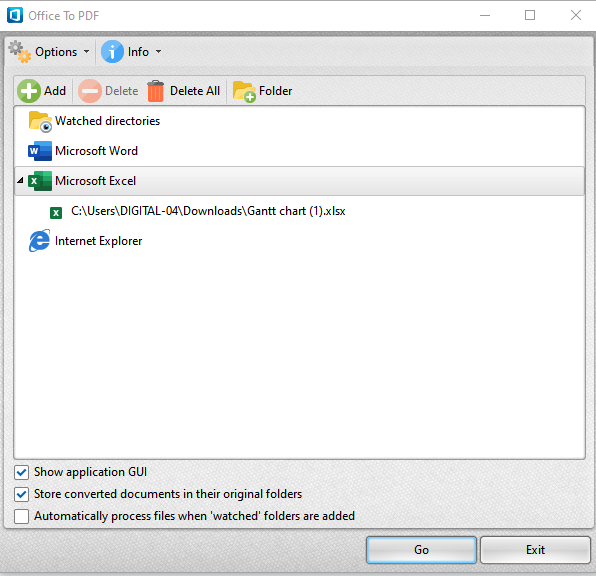
Task: Select Microsoft Word row
Action: tap(299, 151)
